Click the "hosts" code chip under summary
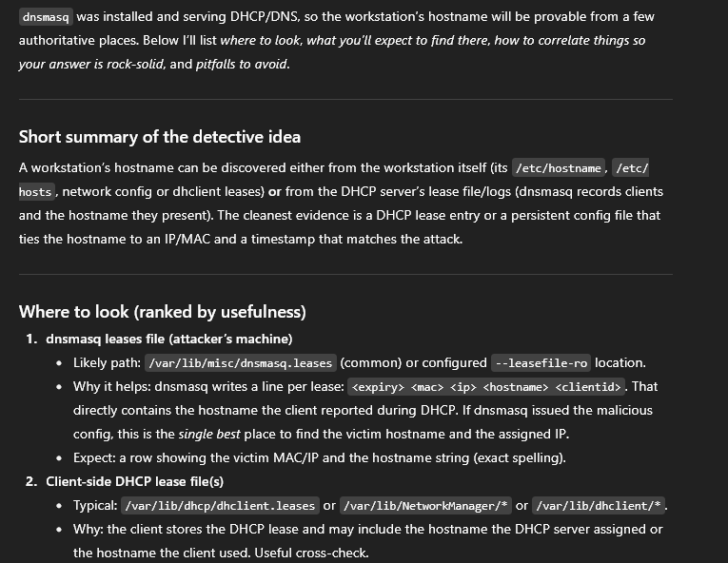The image size is (728, 563). (x=35, y=192)
